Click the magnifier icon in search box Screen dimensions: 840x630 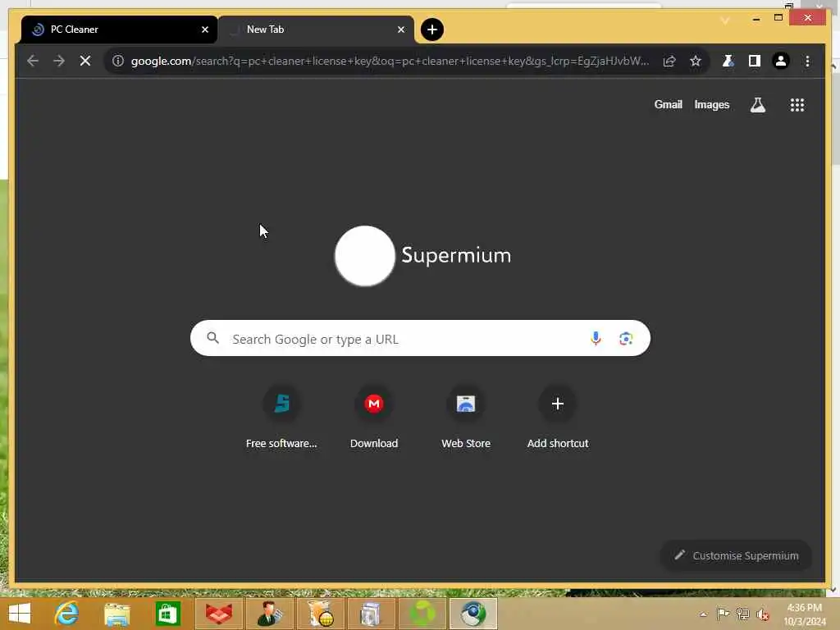(212, 338)
